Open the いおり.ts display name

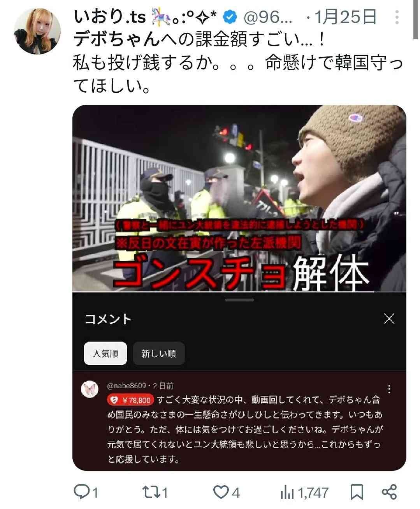109,17
